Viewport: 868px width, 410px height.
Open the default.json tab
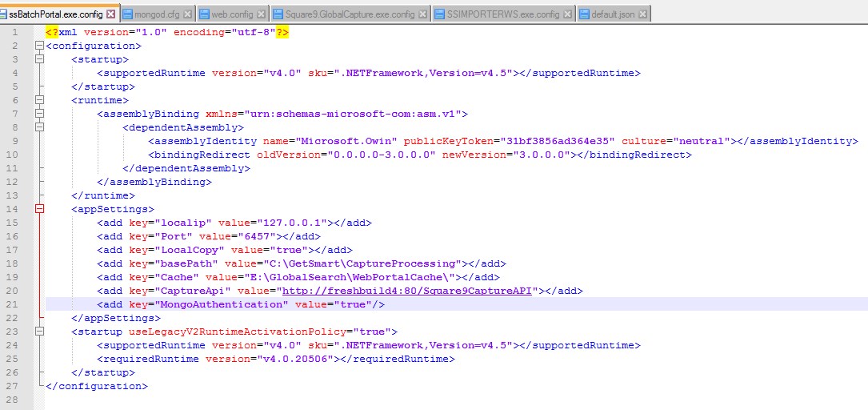tap(613, 14)
